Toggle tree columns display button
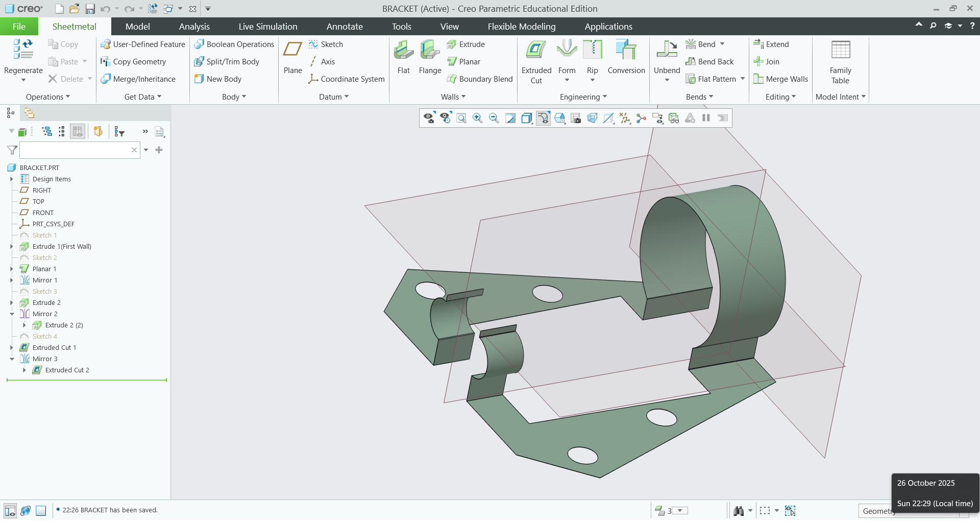This screenshot has height=521, width=980. pyautogui.click(x=78, y=132)
